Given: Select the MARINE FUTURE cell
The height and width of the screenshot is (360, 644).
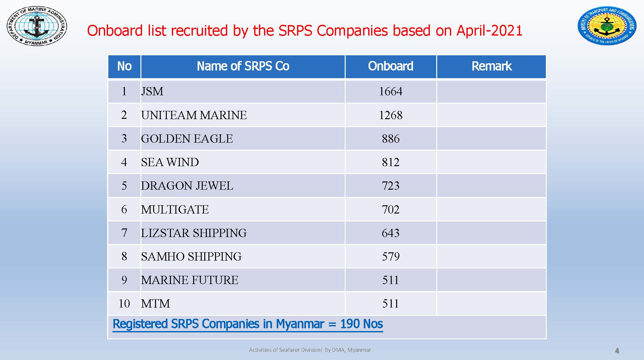Looking at the screenshot, I should click(x=190, y=280).
